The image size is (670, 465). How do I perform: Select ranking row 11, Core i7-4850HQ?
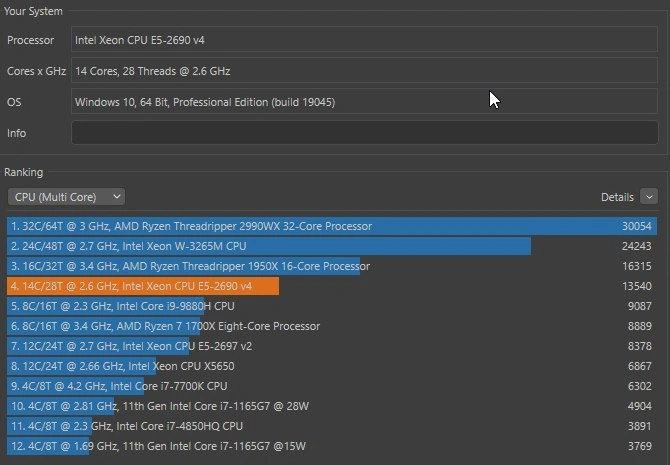coord(332,426)
